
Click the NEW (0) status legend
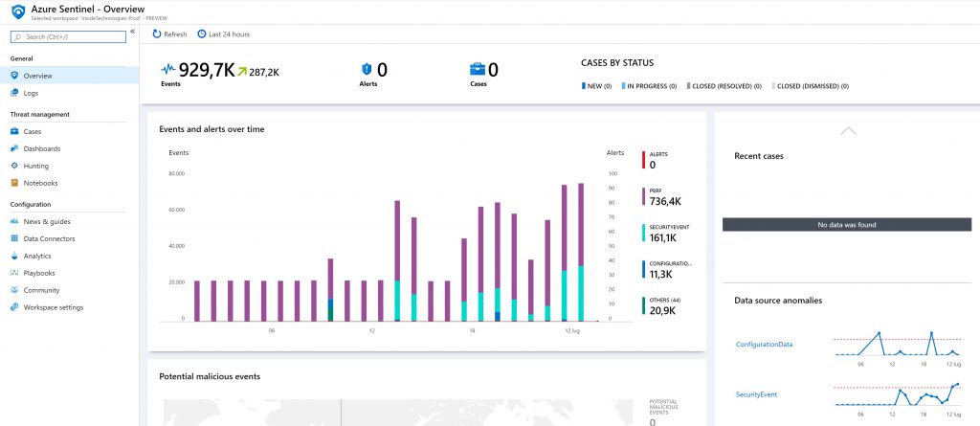[x=596, y=86]
